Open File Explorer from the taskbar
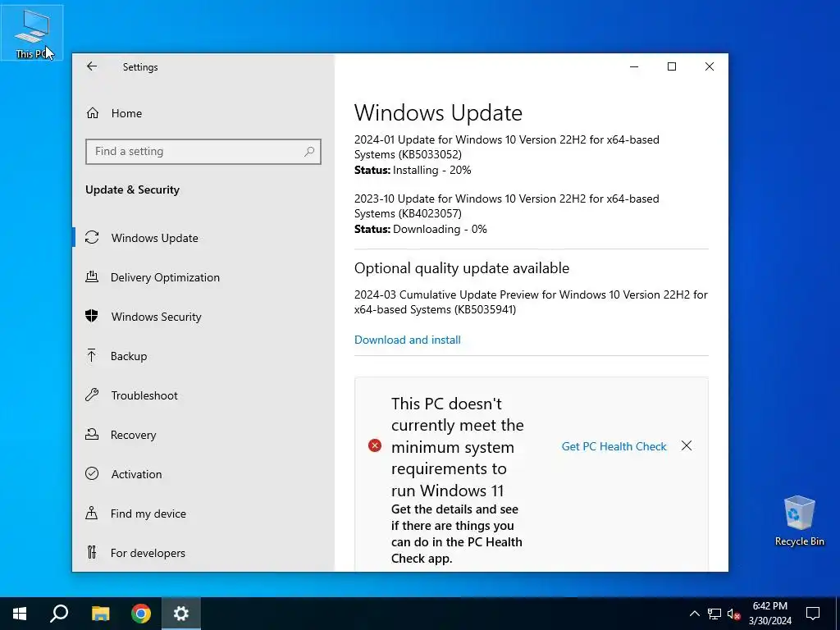The height and width of the screenshot is (630, 840). click(100, 614)
